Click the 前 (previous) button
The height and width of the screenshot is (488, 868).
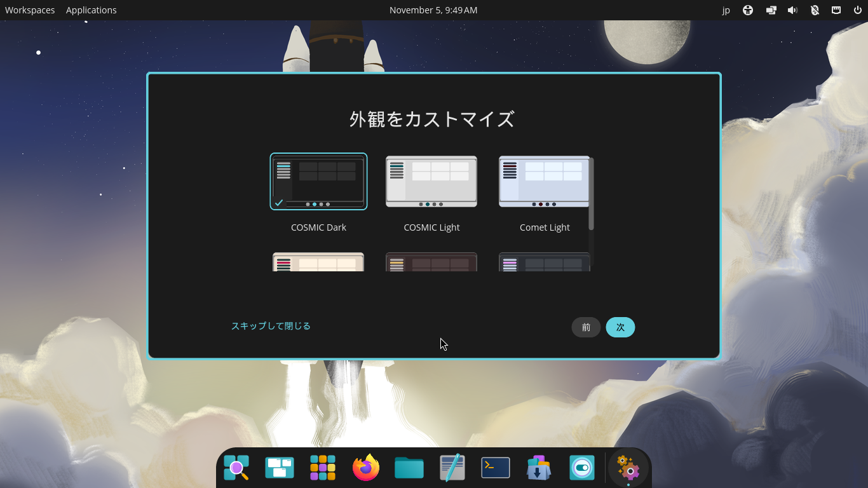click(586, 327)
